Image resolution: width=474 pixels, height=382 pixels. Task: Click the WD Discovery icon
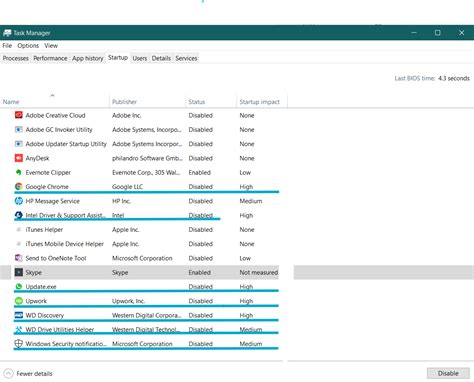[x=19, y=315]
